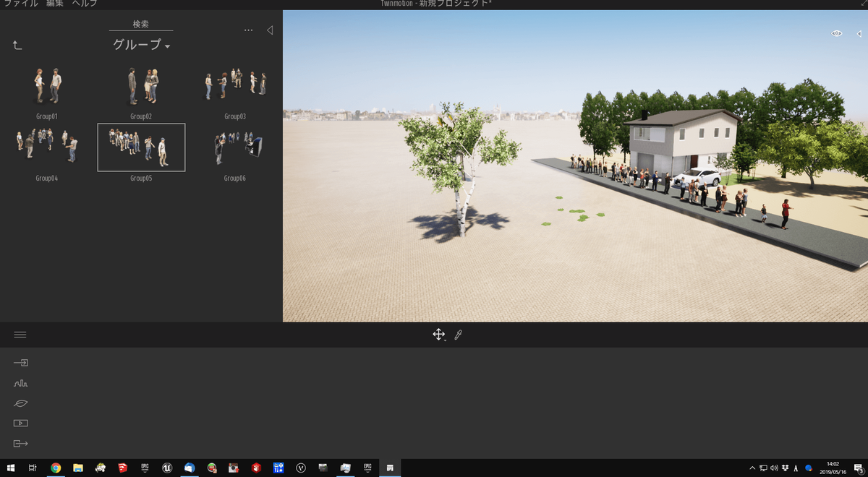Open the Vectorworks V taskbar icon
Screen dimensions: 868x477
pos(301,468)
